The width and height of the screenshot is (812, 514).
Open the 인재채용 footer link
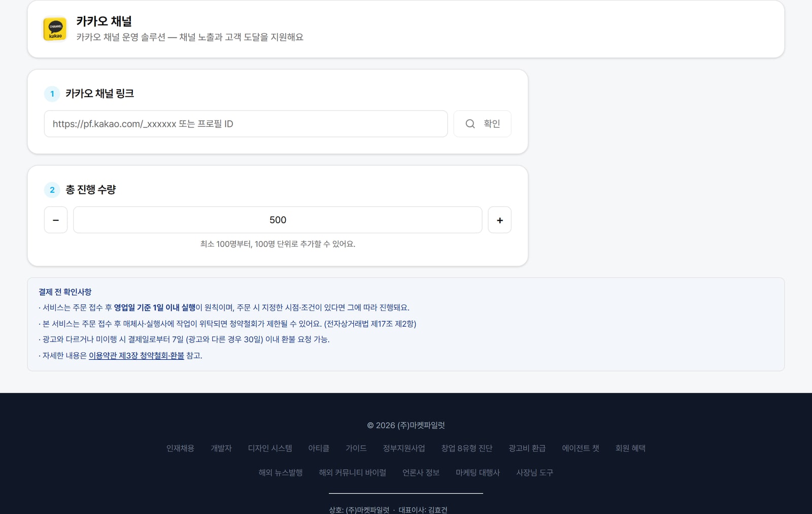coord(180,448)
